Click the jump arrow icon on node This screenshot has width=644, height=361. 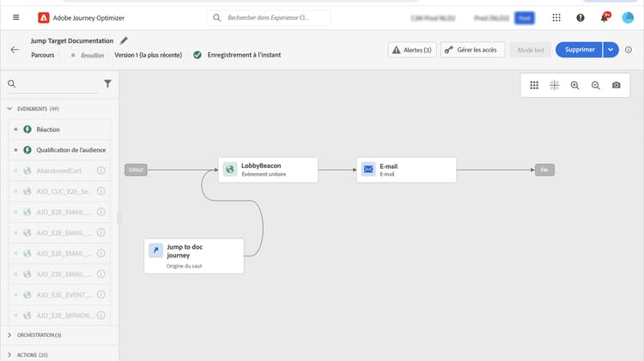pos(155,250)
